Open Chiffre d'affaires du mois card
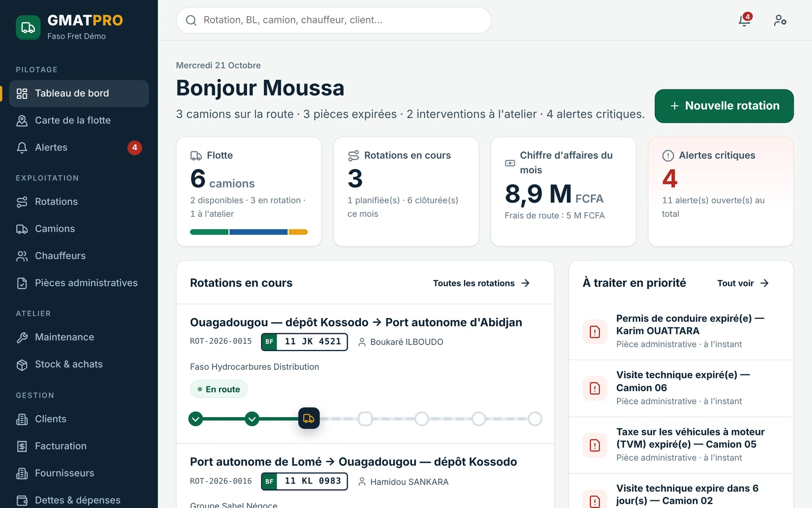This screenshot has width=812, height=508. pos(563,192)
